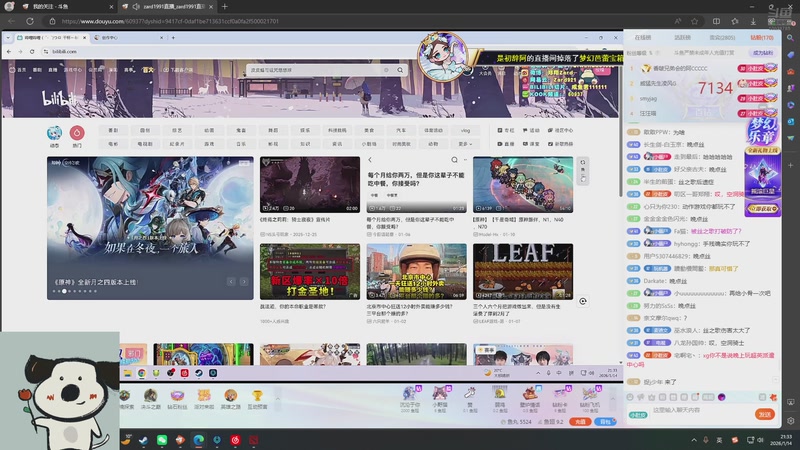Screen dimensions: 800x450
Task: Click the 游戏中心 link in bilibili header
Action: pos(72,70)
